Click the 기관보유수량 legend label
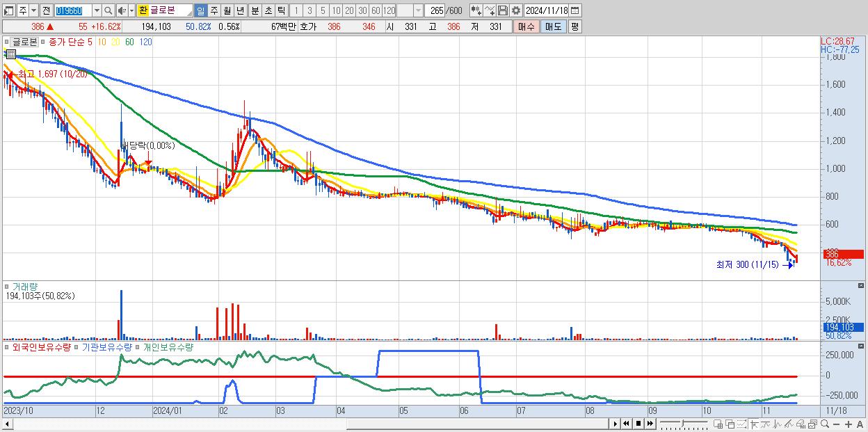 107,346
